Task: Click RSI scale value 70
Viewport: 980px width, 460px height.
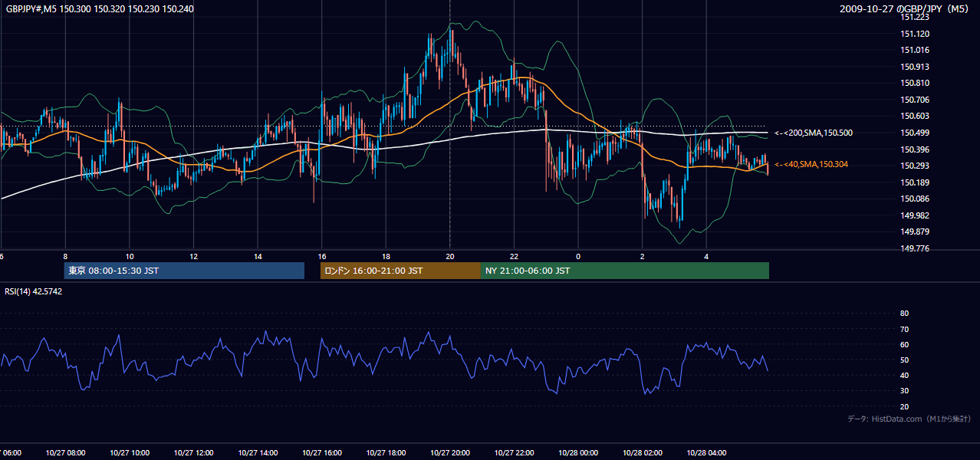Action: click(904, 329)
